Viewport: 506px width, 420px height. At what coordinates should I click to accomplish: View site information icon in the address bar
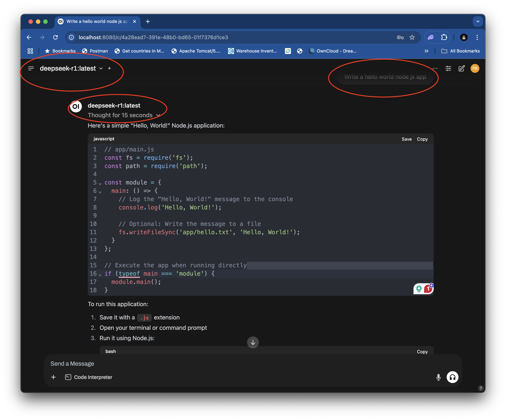(x=71, y=37)
